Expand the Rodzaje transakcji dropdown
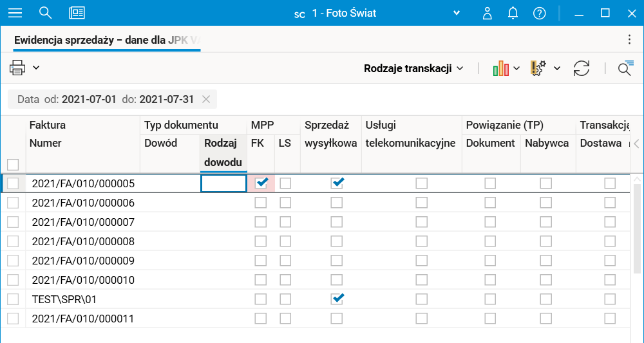This screenshot has height=343, width=644. click(413, 68)
